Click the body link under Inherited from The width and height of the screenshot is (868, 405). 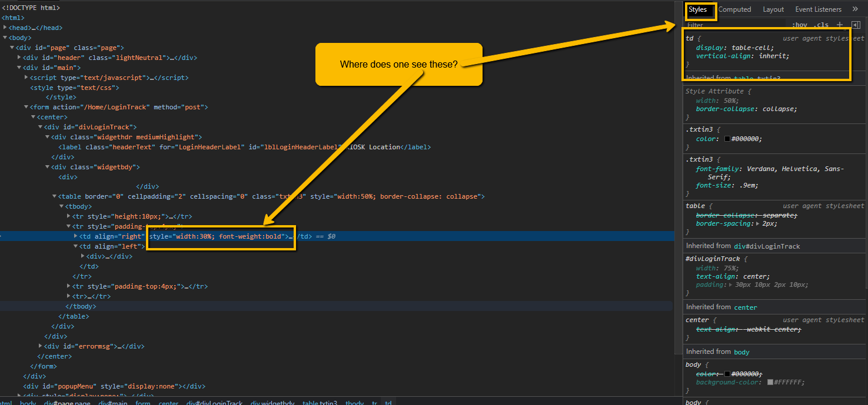tap(741, 352)
